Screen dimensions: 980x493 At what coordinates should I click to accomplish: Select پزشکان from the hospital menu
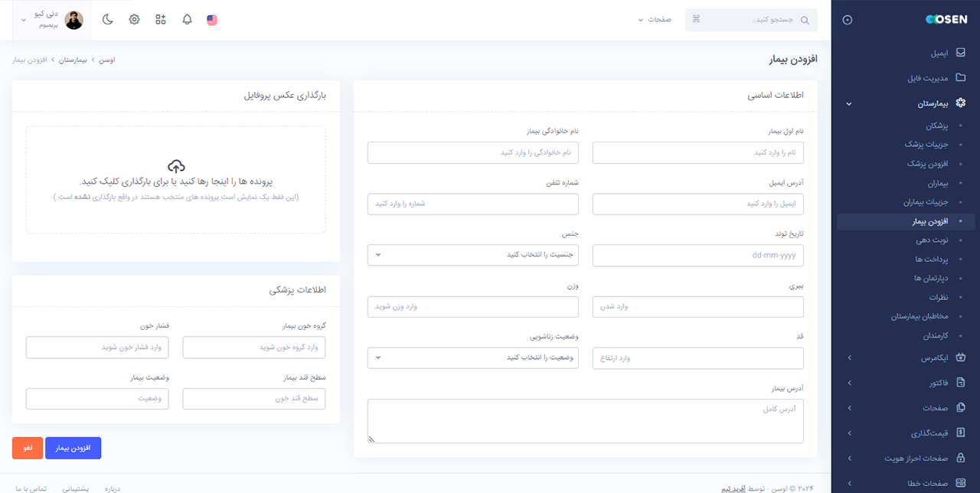coord(938,126)
